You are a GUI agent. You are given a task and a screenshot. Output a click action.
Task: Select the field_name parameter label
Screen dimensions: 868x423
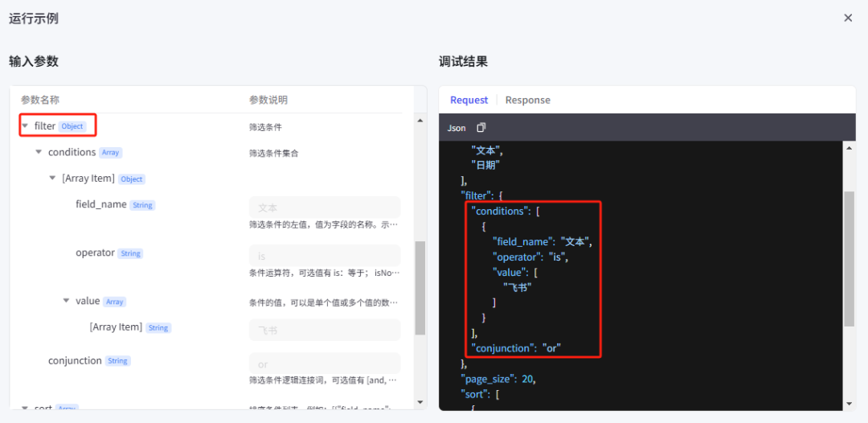pos(101,204)
